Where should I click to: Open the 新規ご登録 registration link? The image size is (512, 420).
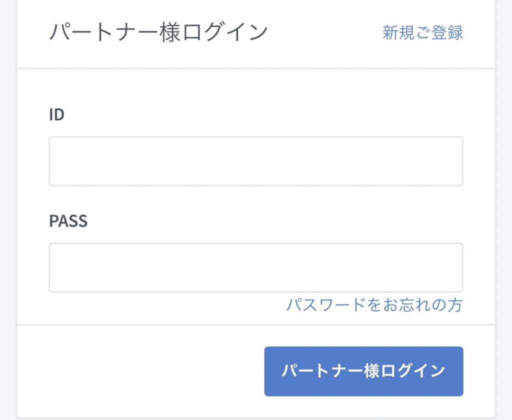point(422,32)
